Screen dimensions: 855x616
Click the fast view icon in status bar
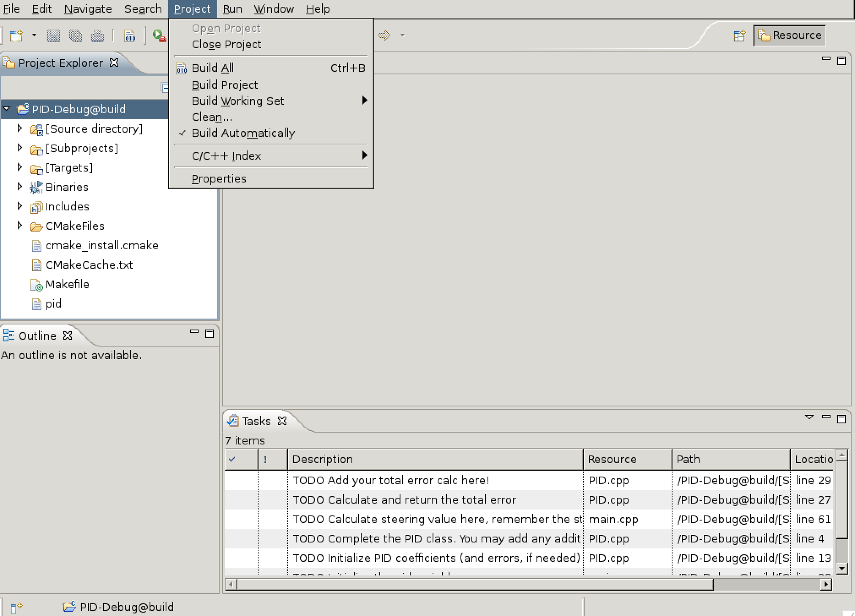click(x=16, y=608)
